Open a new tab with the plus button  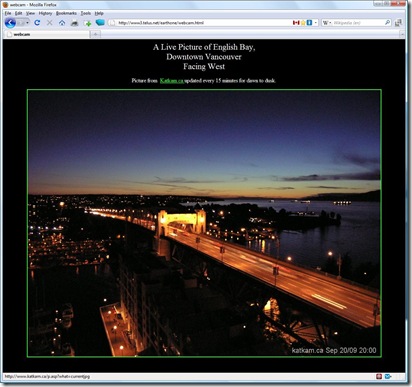[x=95, y=34]
